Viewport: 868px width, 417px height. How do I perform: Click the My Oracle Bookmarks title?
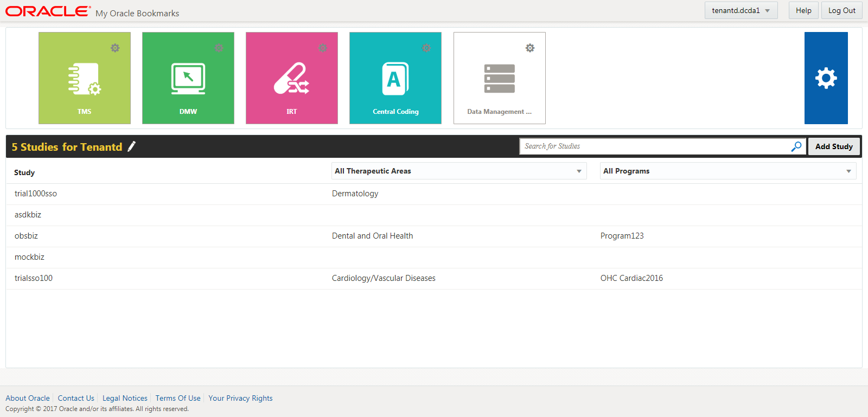tap(137, 13)
